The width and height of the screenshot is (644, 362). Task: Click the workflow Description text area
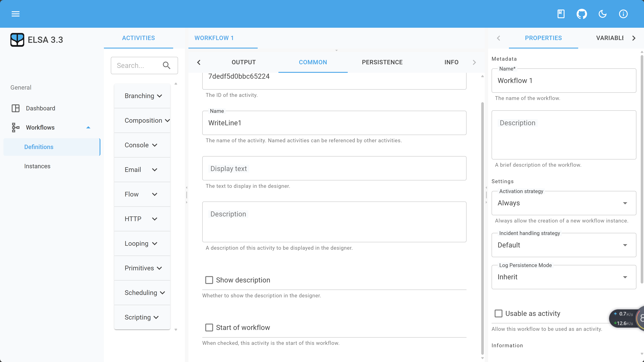pyautogui.click(x=564, y=135)
